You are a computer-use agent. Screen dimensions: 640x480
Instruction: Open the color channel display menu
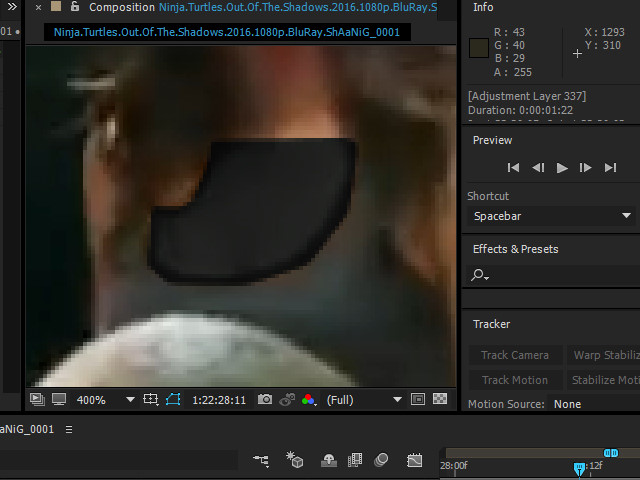coord(309,400)
